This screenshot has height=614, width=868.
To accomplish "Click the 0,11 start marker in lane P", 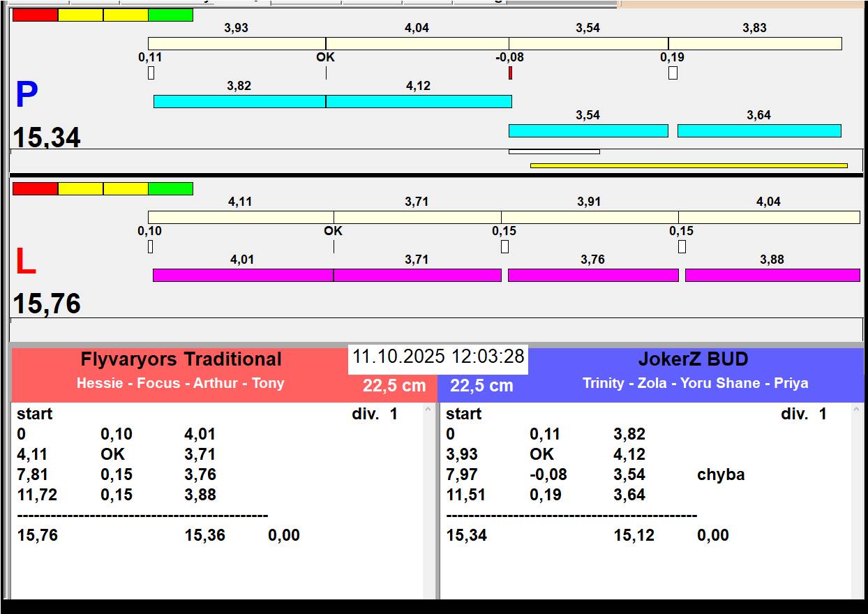I will 151,73.
